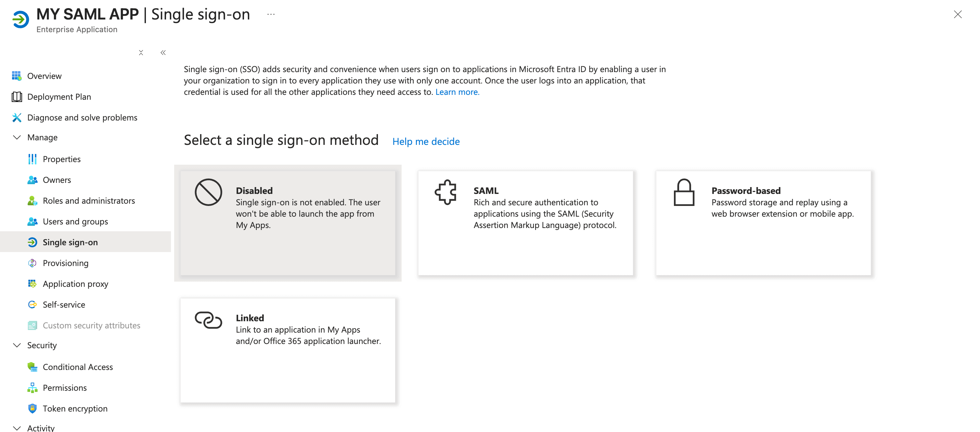
Task: Select the SAML sign-on method card
Action: click(525, 223)
